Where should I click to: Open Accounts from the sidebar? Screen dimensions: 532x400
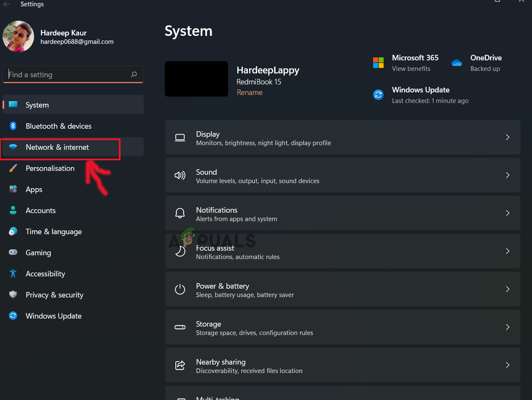40,211
